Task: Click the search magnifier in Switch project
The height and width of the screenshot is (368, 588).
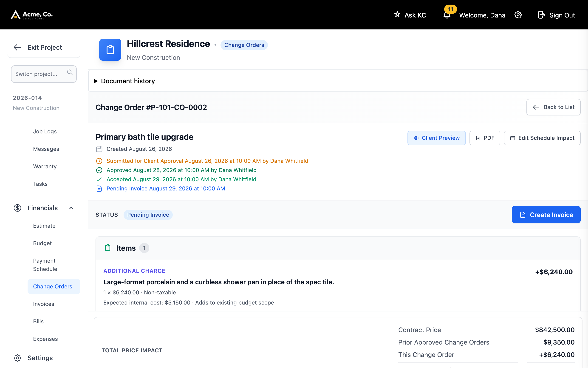Action: click(x=70, y=72)
